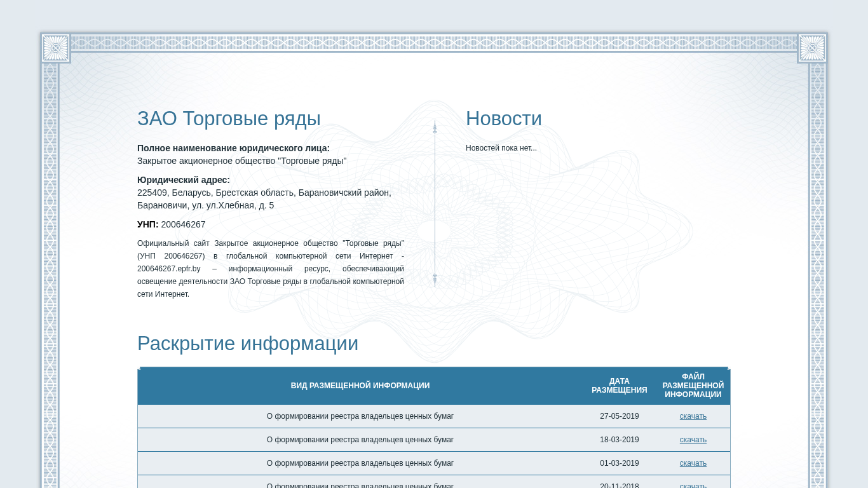Select the "Дата размещения" column header
Screen dimensions: 868x488
click(619, 386)
